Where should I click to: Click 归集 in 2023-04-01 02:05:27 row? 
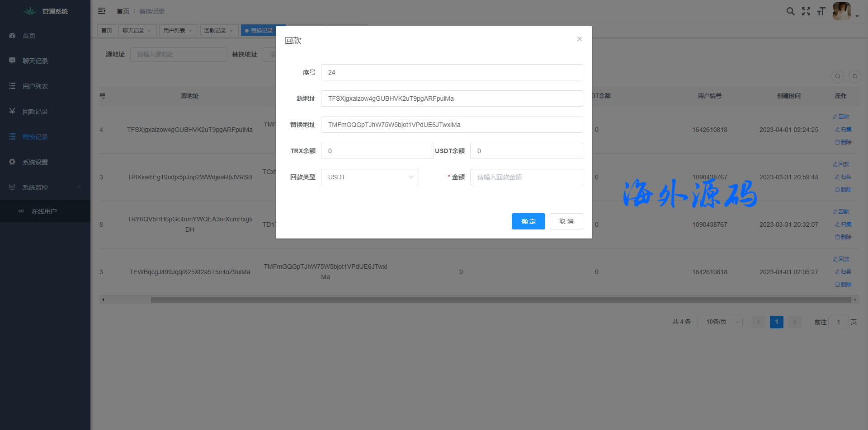843,272
